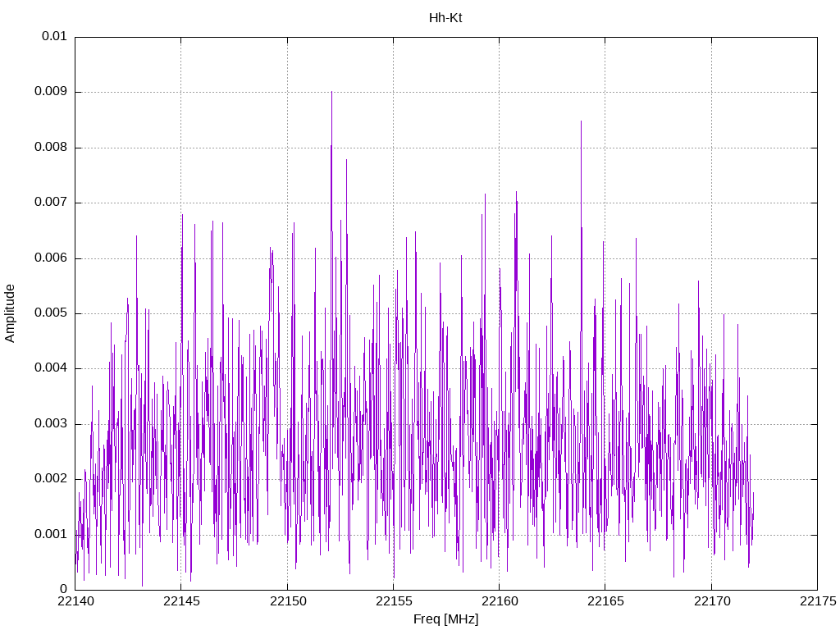Click the y-axis value 0.01
840x630 pixels.
54,36
